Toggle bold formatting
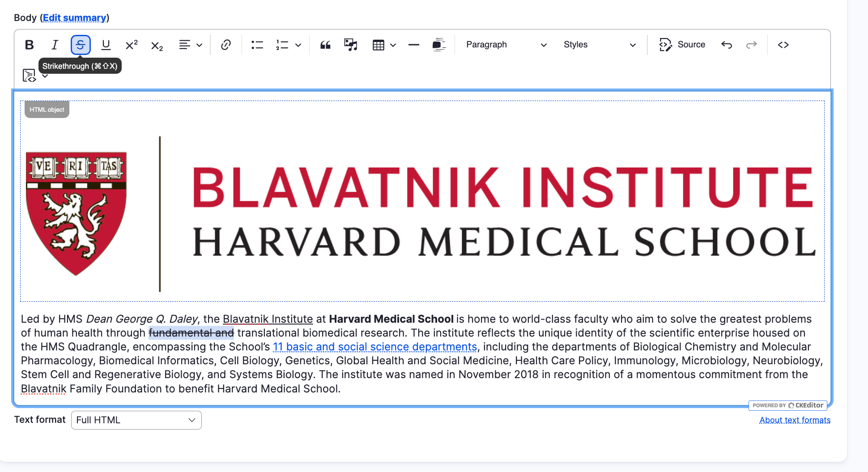Image resolution: width=868 pixels, height=472 pixels. 30,45
